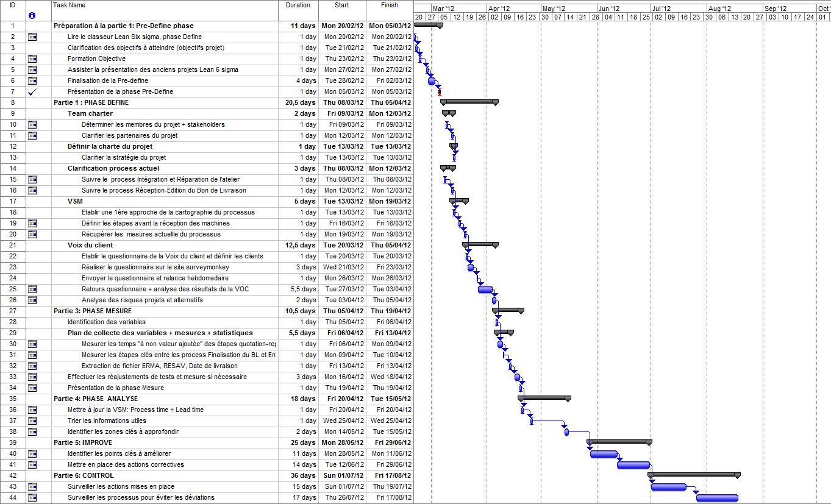Click the calendar indicator icon on row 33
The height and width of the screenshot is (504, 831).
[x=32, y=377]
